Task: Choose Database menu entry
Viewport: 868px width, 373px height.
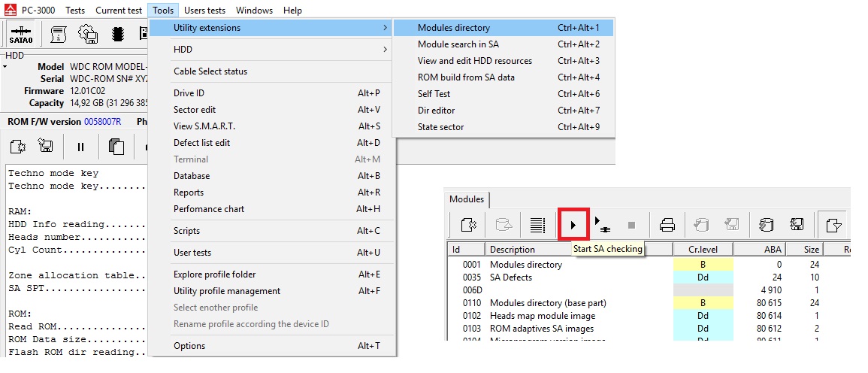Action: tap(272, 176)
